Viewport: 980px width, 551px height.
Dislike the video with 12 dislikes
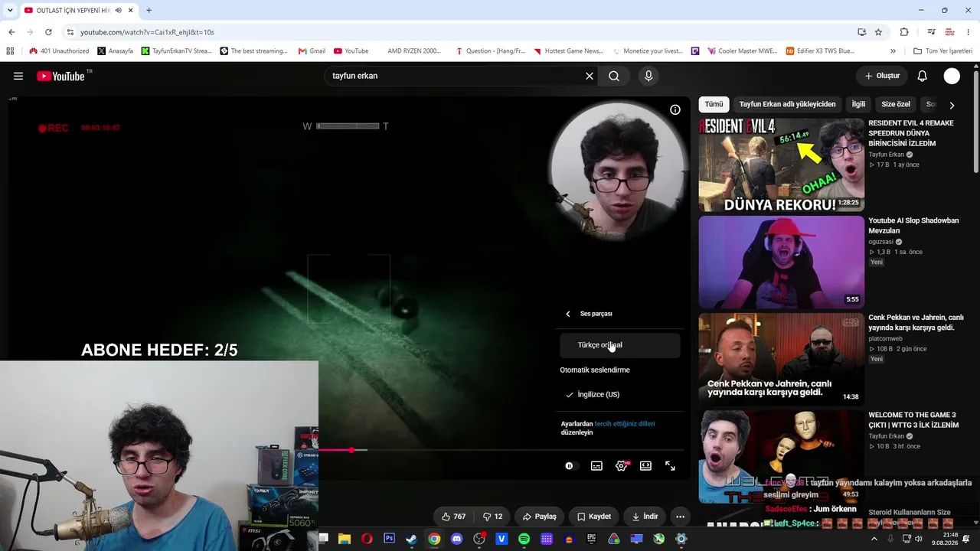pyautogui.click(x=494, y=517)
